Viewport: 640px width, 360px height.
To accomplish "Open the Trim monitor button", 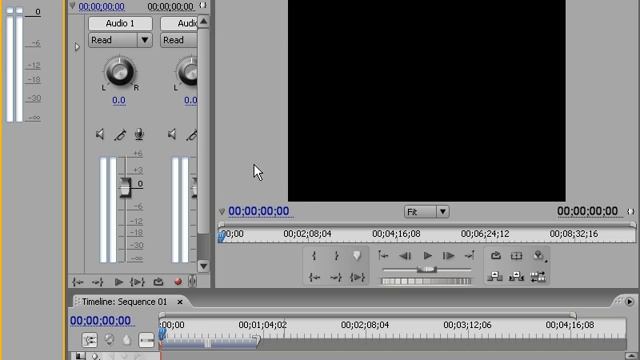I will 538,277.
